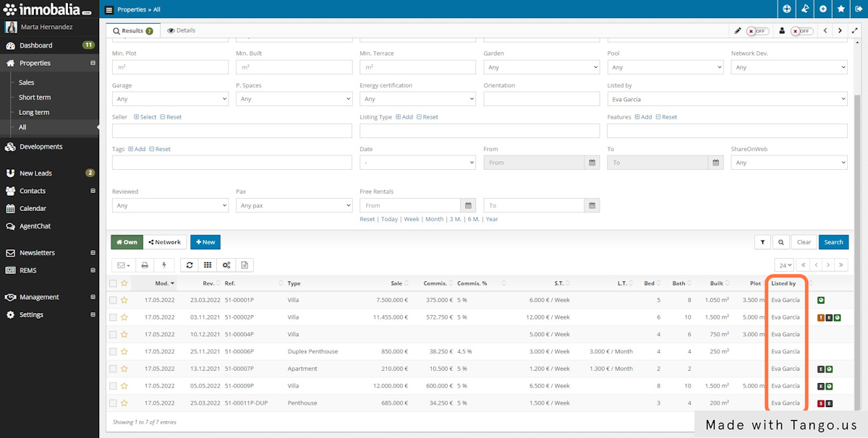The height and width of the screenshot is (438, 868).
Task: Open the grid view icon in the toolbar
Action: click(x=208, y=265)
